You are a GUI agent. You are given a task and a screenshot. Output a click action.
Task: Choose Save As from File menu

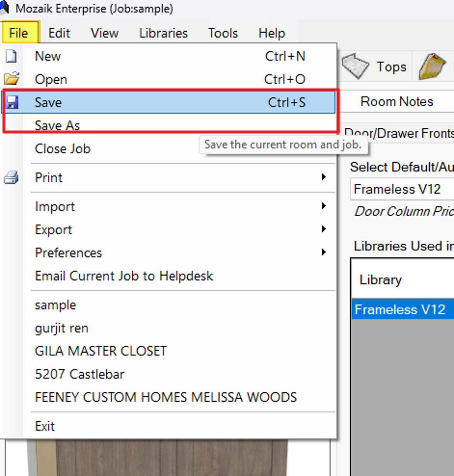57,125
